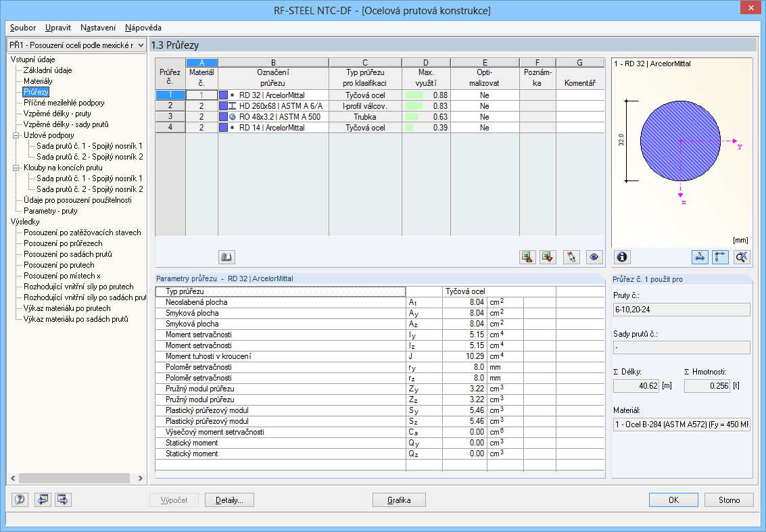
Task: Click the Detaily... button
Action: [230, 500]
